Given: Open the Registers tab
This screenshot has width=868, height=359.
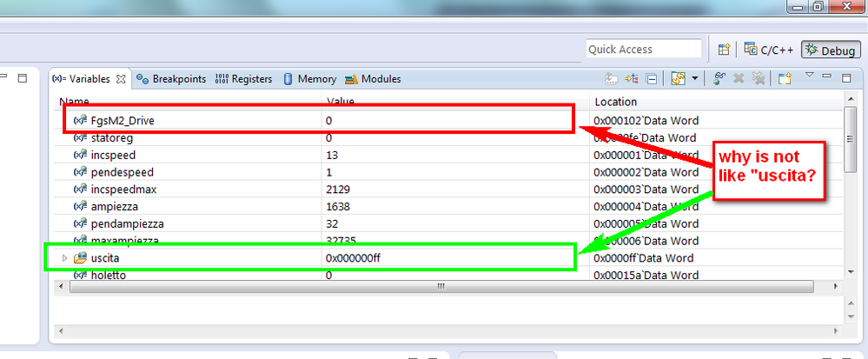Looking at the screenshot, I should pyautogui.click(x=243, y=79).
